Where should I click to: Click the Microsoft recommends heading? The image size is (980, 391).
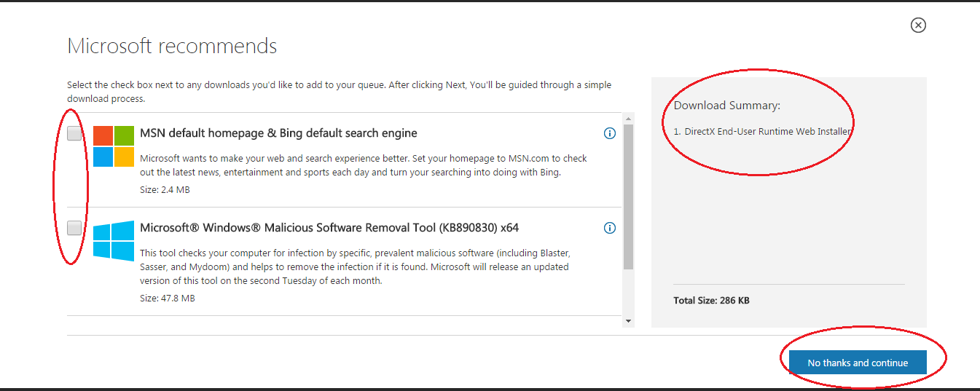click(172, 46)
